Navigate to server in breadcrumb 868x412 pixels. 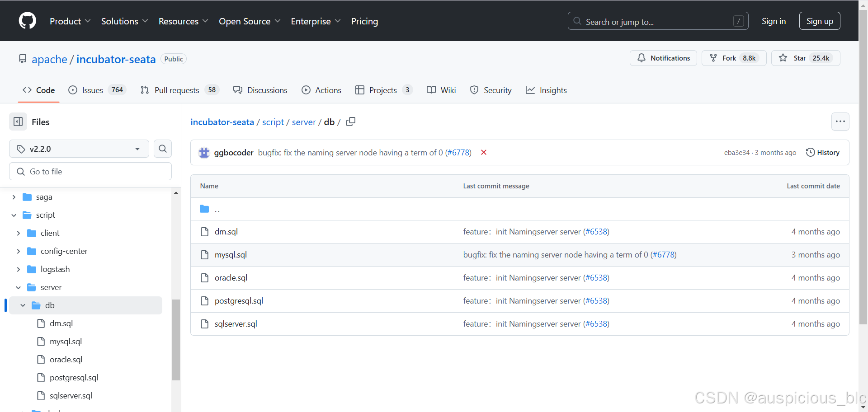pyautogui.click(x=304, y=122)
